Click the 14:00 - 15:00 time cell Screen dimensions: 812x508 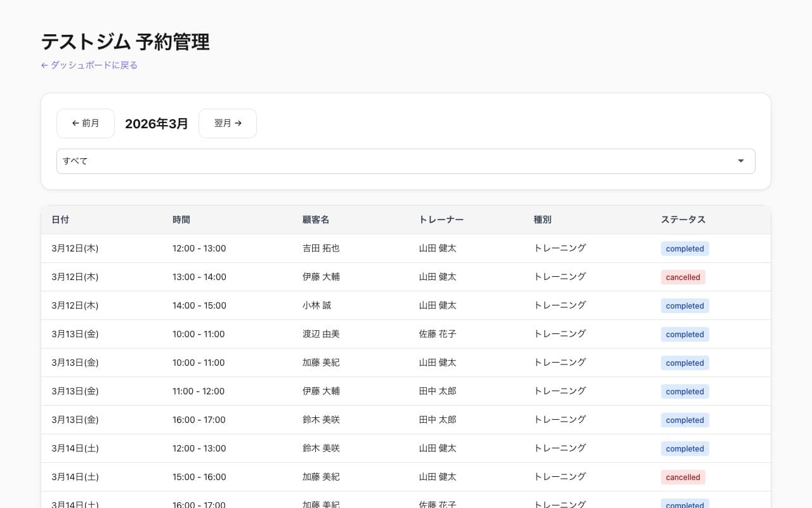(199, 305)
